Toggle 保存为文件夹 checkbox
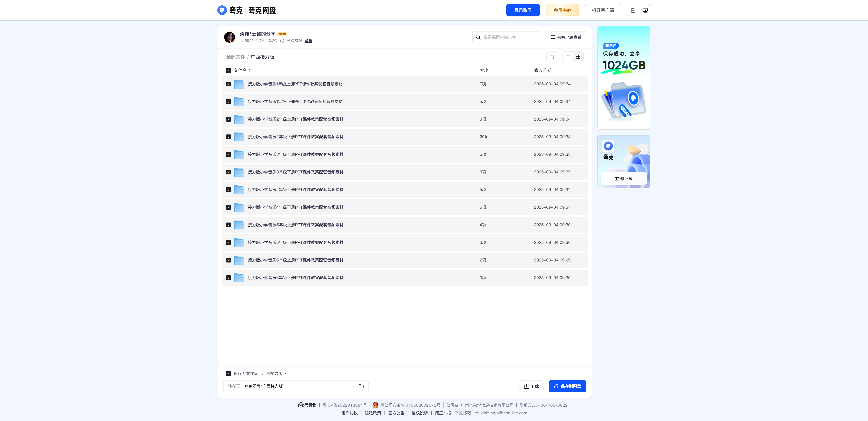 pyautogui.click(x=229, y=373)
